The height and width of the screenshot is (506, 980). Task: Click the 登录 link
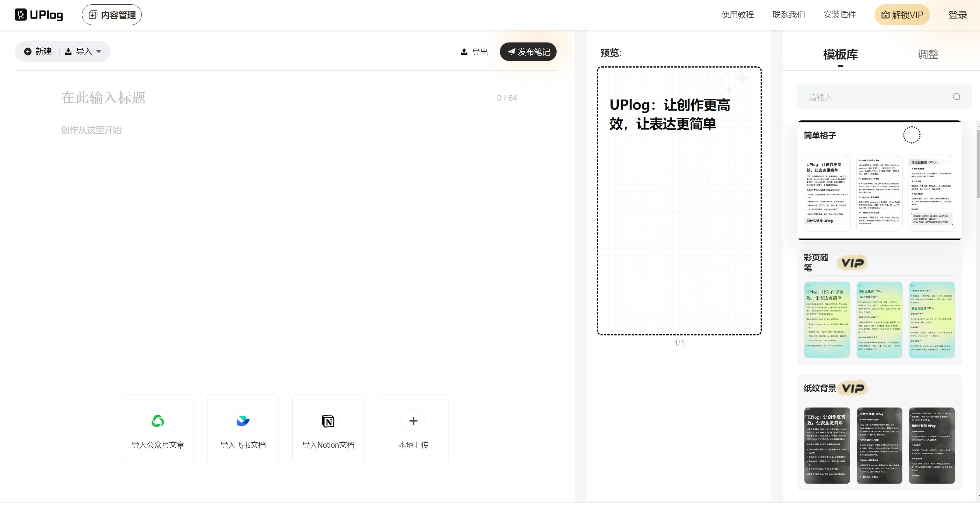(958, 14)
